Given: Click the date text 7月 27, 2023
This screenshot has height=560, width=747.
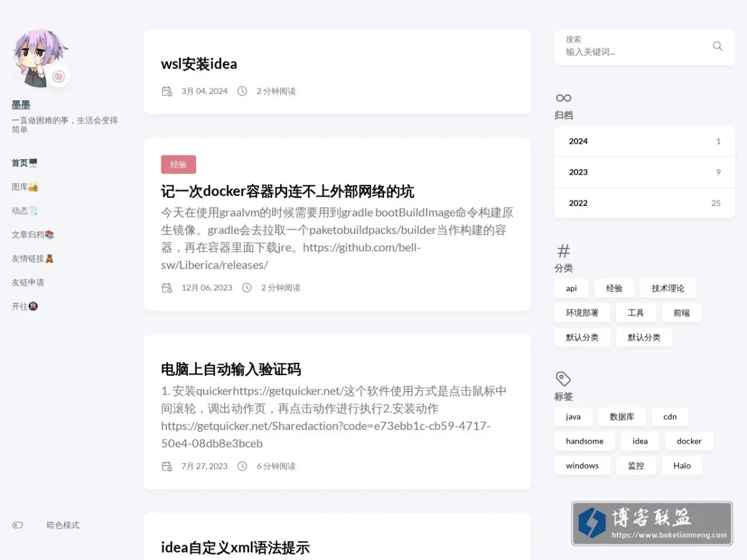Looking at the screenshot, I should pyautogui.click(x=205, y=466).
